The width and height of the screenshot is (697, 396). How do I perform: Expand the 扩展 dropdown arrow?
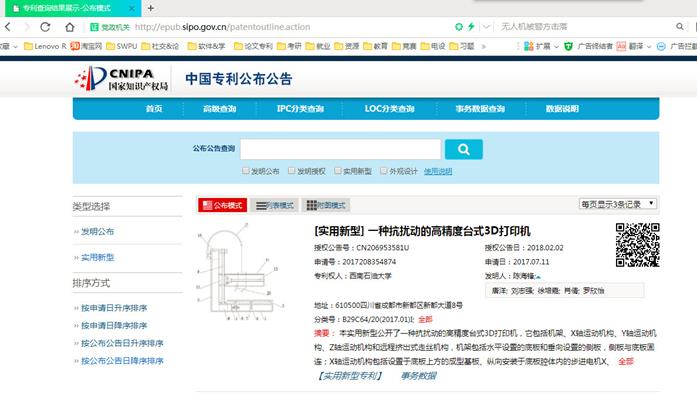coord(556,47)
